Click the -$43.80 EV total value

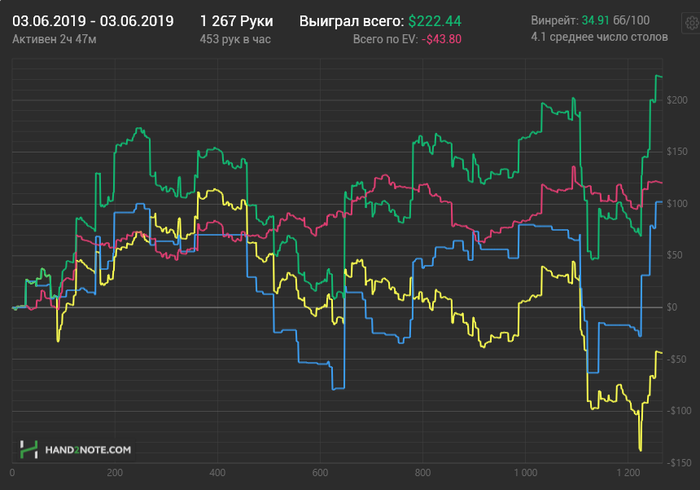click(442, 39)
